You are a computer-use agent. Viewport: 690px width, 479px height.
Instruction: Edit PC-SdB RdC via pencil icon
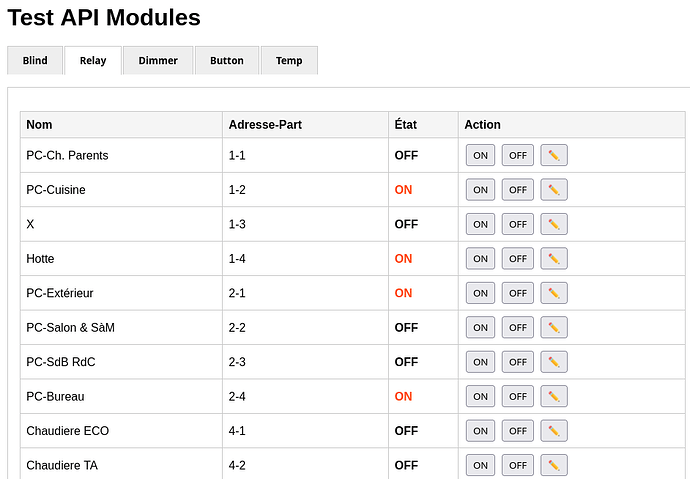point(554,362)
